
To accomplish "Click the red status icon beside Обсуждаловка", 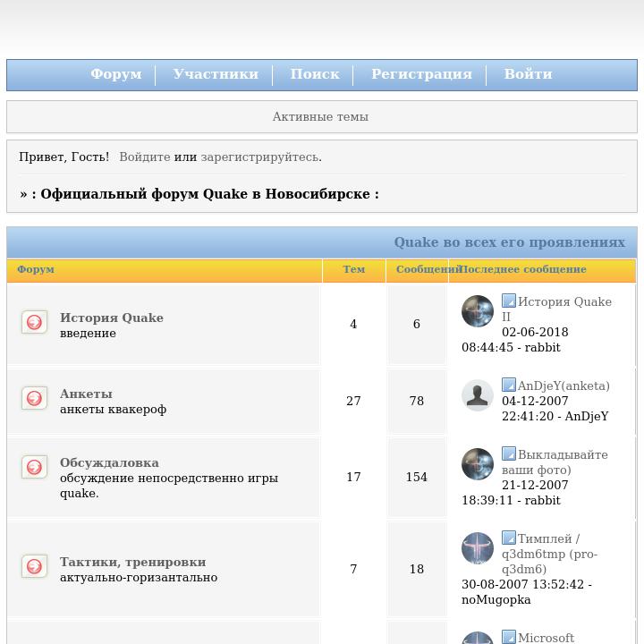I will (34, 467).
